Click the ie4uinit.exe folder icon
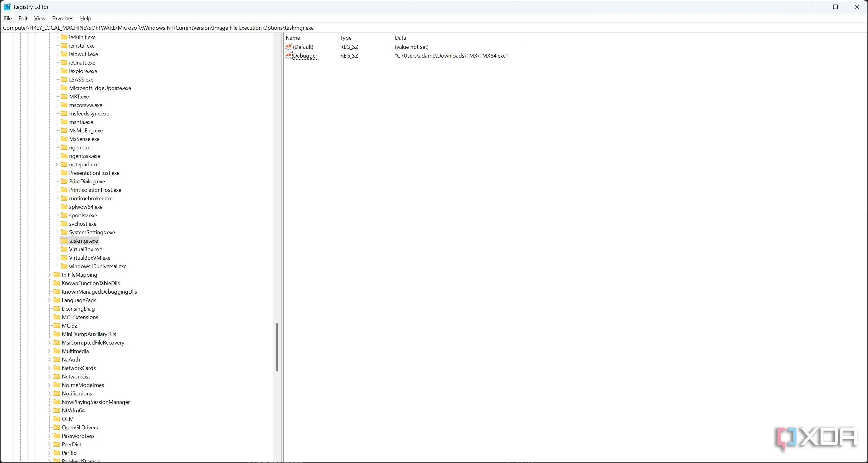 [64, 37]
